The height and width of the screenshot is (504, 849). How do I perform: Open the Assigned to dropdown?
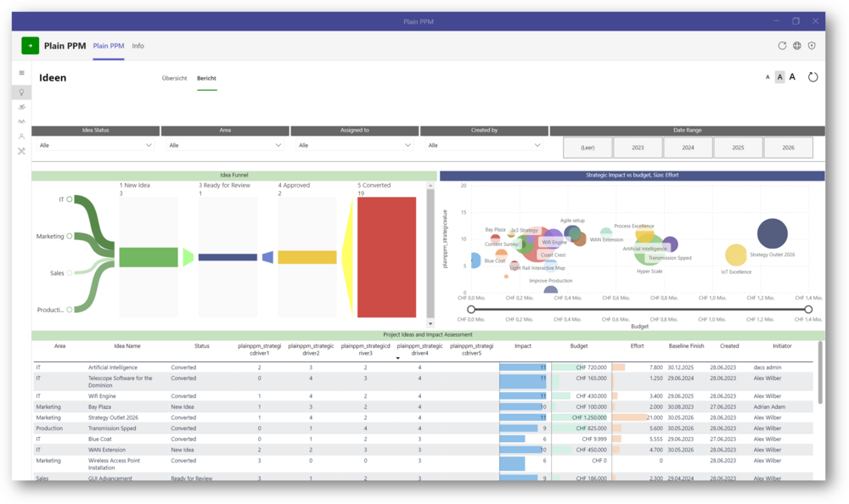click(354, 145)
